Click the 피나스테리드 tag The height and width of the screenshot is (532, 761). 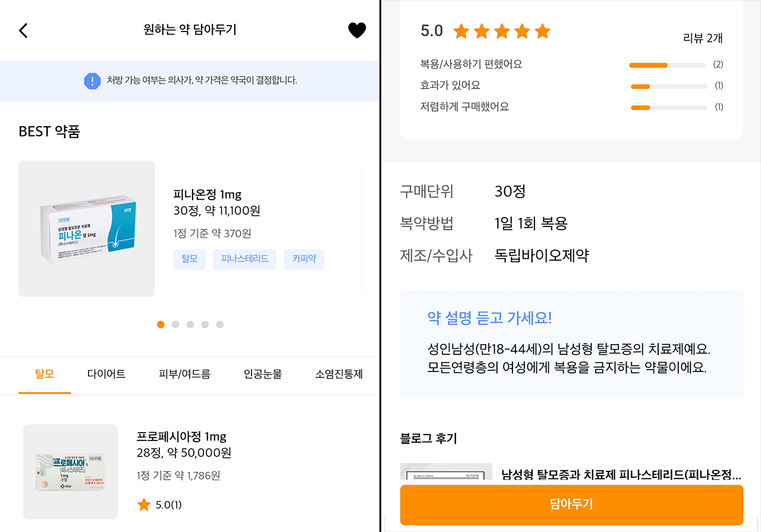click(x=244, y=259)
